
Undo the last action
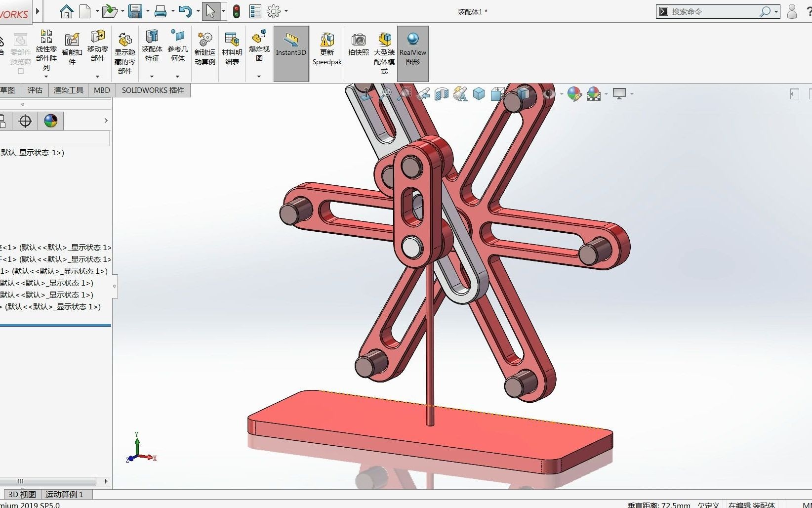186,11
